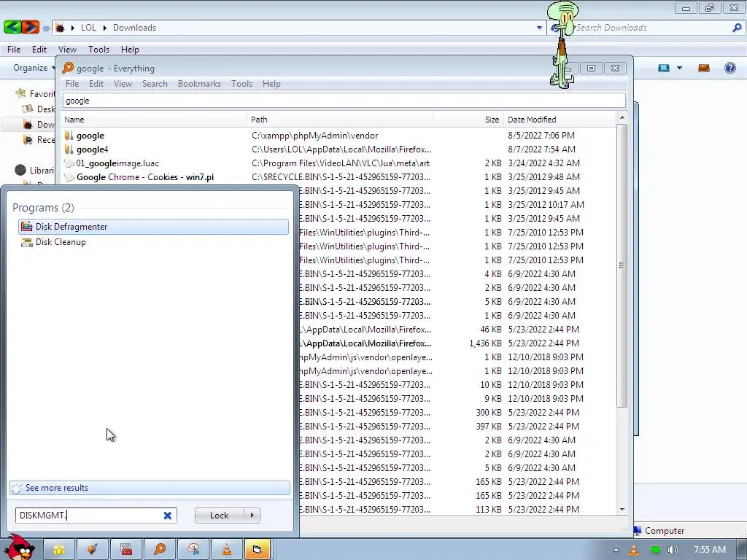This screenshot has height=560, width=747.
Task: Open the paintbrush app in taskbar
Action: click(93, 550)
